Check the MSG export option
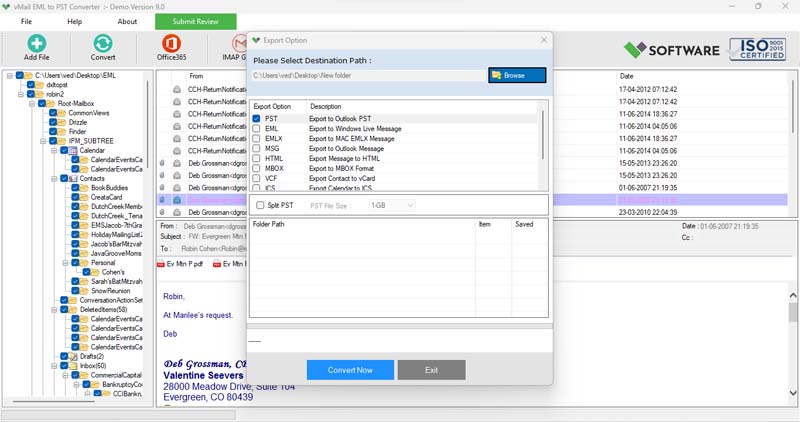The width and height of the screenshot is (800, 422). click(x=256, y=148)
